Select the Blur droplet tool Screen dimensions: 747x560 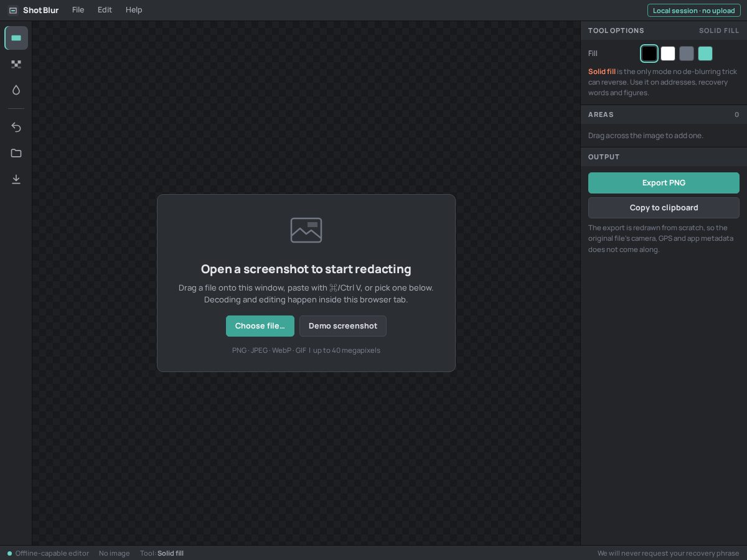point(16,90)
